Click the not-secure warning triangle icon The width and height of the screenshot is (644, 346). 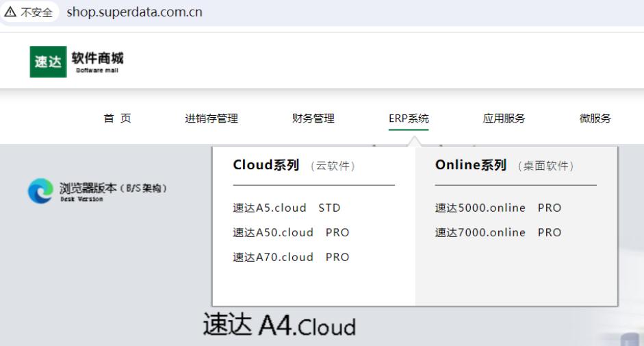[10, 12]
